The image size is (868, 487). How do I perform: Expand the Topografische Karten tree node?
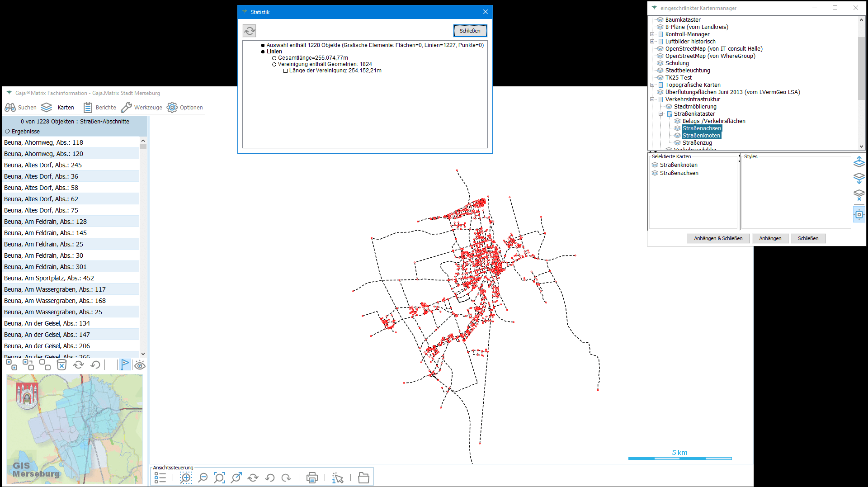(x=652, y=85)
